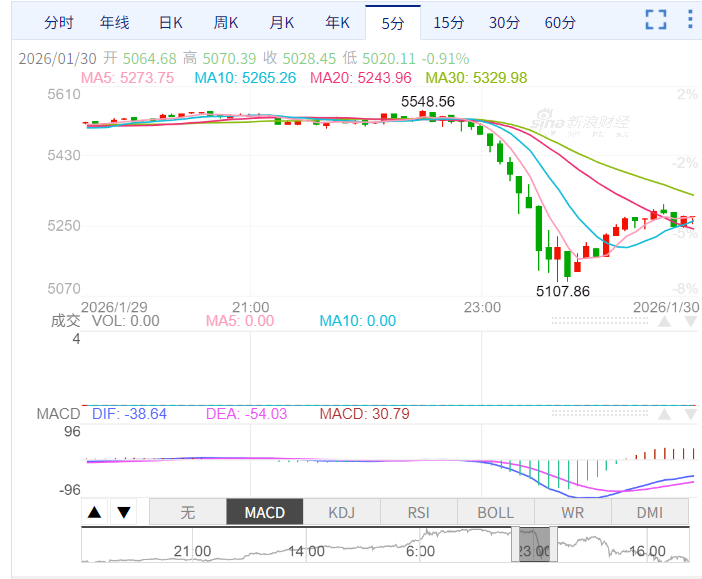Select the MACD indicator button
This screenshot has width=702, height=579.
[265, 512]
